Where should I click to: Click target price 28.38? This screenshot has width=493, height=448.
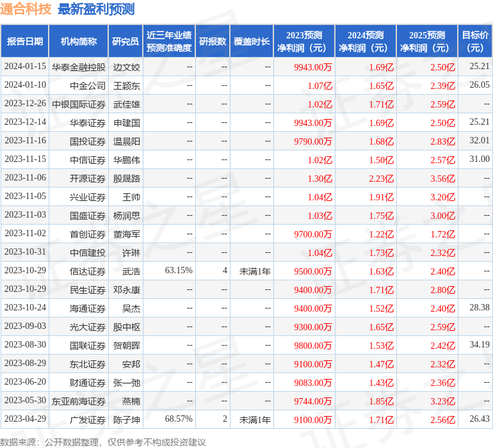[480, 307]
